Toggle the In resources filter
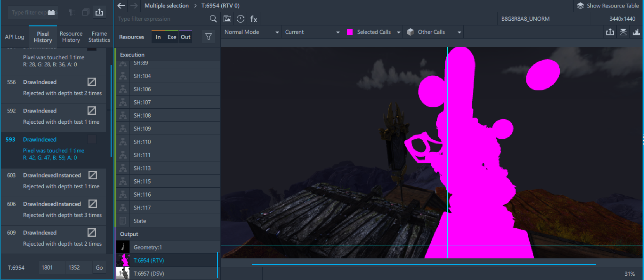 coord(158,37)
